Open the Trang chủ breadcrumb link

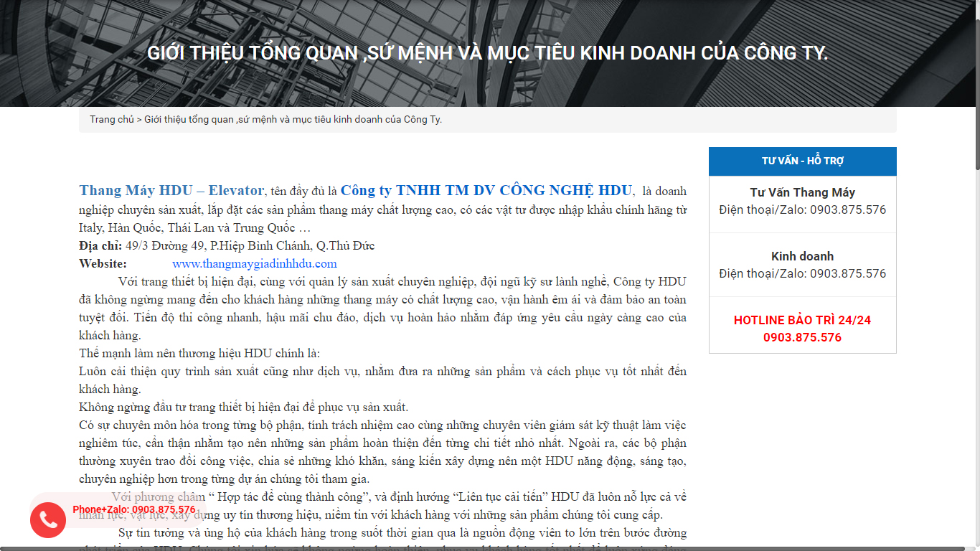(x=112, y=120)
